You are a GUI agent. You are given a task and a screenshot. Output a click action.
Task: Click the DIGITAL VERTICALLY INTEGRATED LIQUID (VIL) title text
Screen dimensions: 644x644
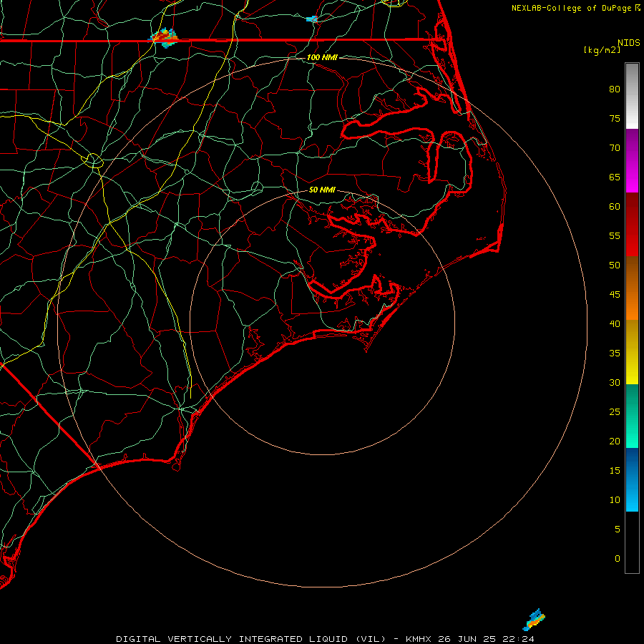pyautogui.click(x=251, y=639)
